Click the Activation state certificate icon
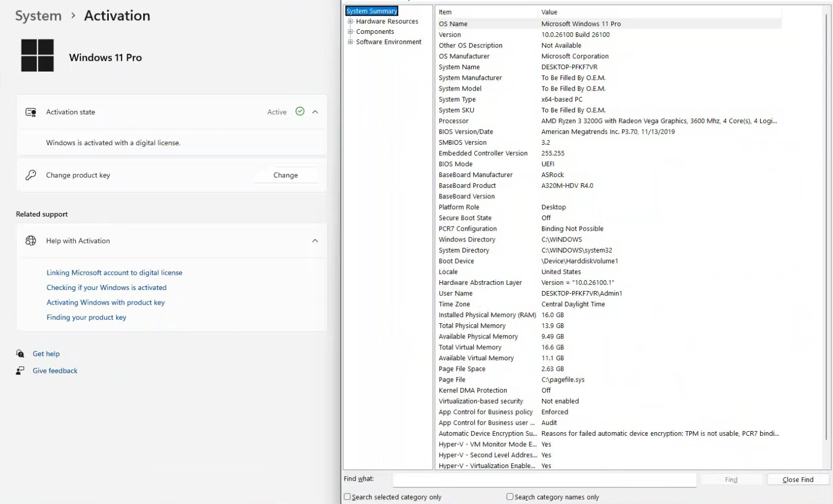The width and height of the screenshot is (833, 504). (31, 112)
